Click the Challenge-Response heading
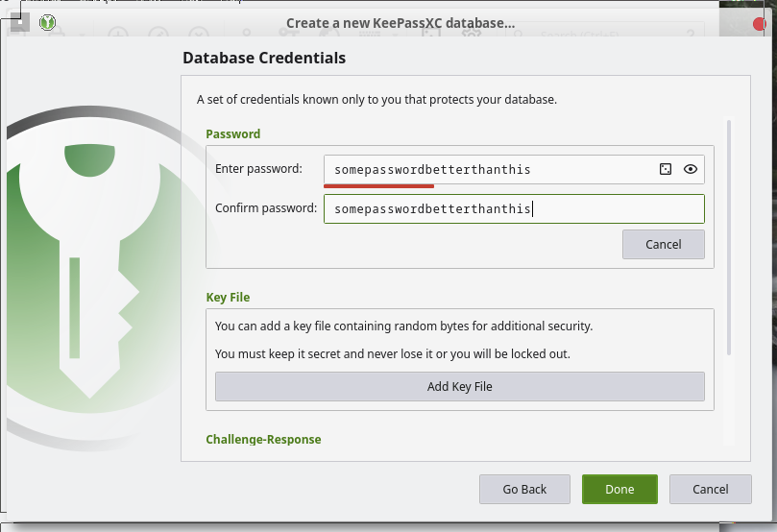777x532 pixels. click(x=263, y=440)
